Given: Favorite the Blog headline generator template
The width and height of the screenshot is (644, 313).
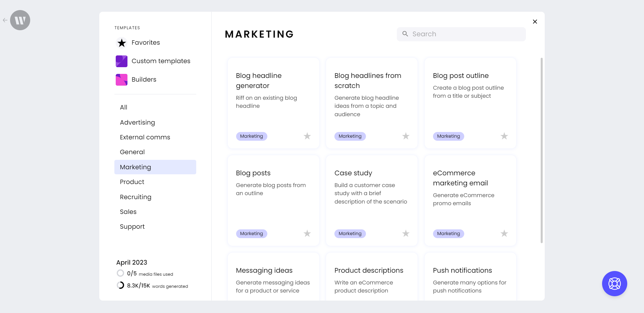Looking at the screenshot, I should click(307, 136).
